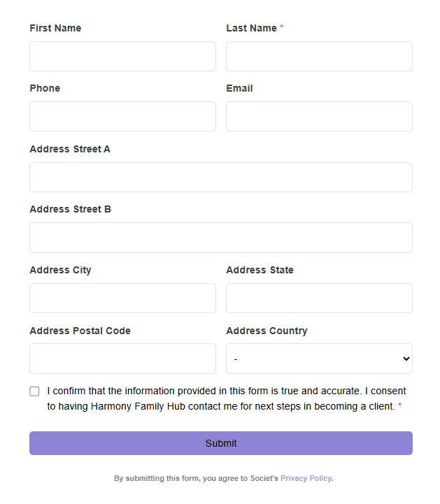Click the Address Postal Code input box
This screenshot has width=440, height=504.
click(122, 359)
